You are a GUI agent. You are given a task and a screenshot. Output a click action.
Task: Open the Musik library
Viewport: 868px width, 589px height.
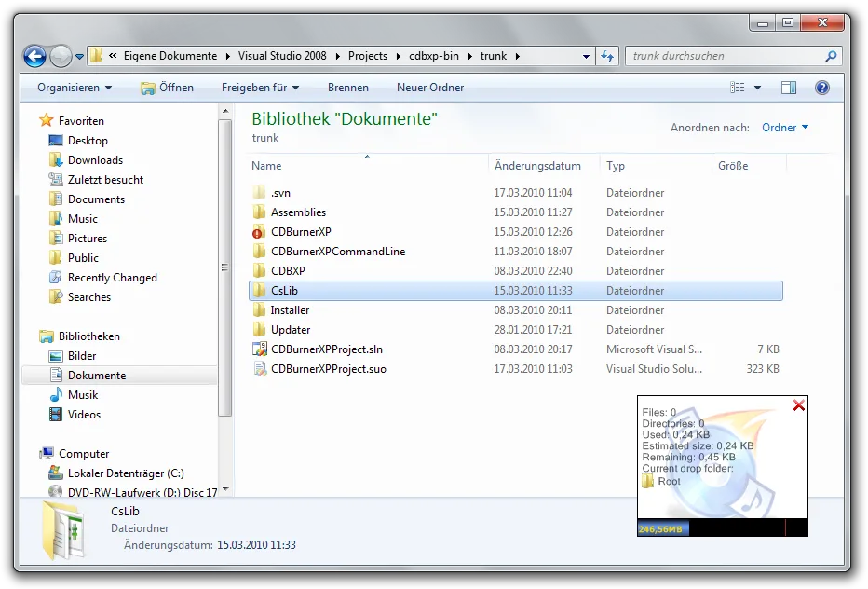click(x=74, y=395)
